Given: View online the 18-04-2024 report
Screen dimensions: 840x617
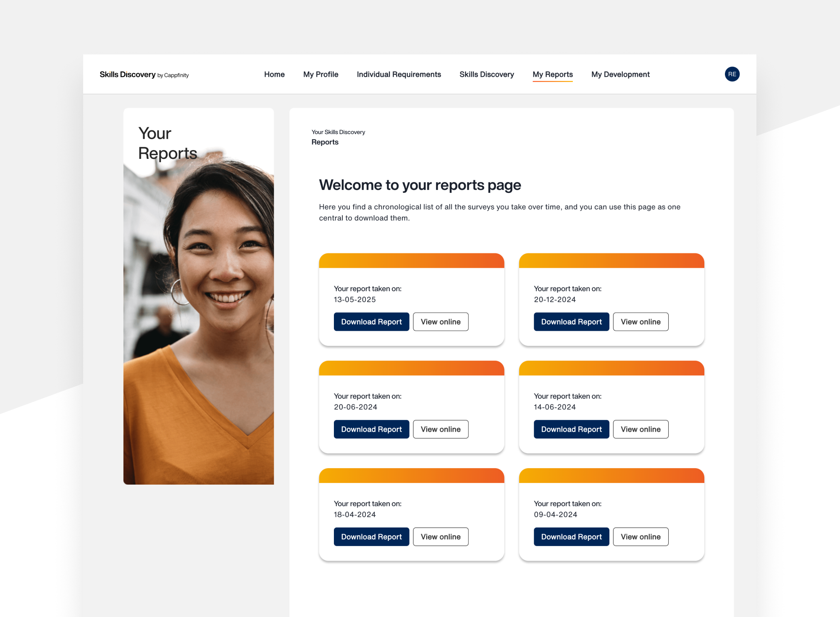Looking at the screenshot, I should point(441,537).
